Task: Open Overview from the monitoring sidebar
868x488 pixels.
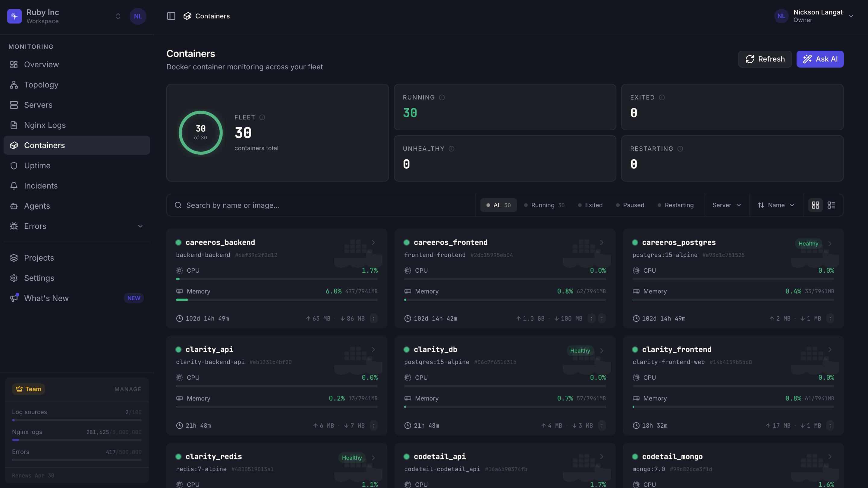Action: [77, 65]
